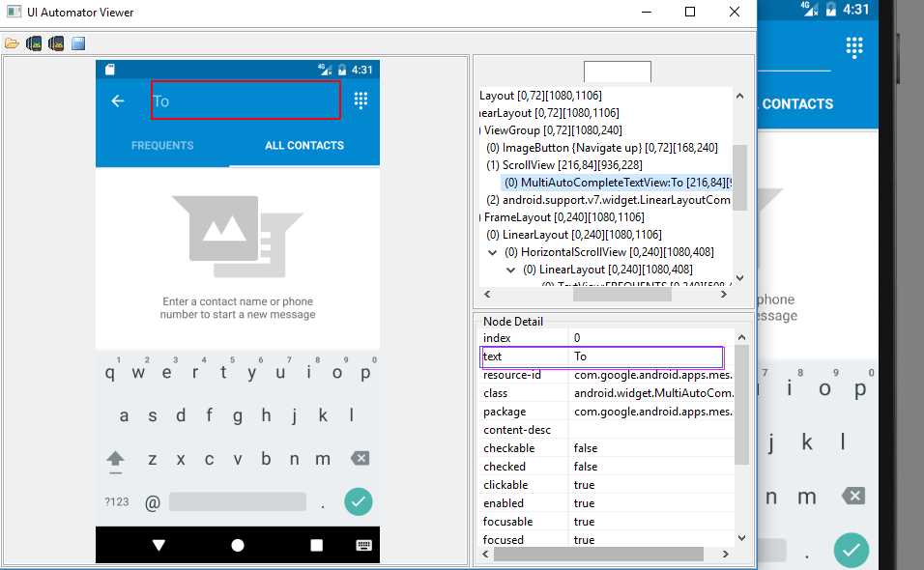Select the resource-id row in Node Detail

tap(606, 375)
